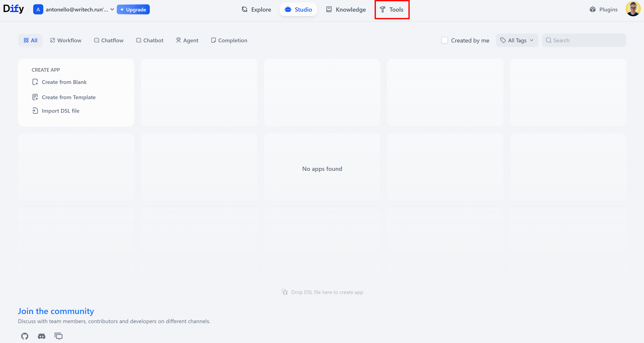The image size is (644, 343).
Task: Open Plugins from the cube icon
Action: (x=592, y=10)
